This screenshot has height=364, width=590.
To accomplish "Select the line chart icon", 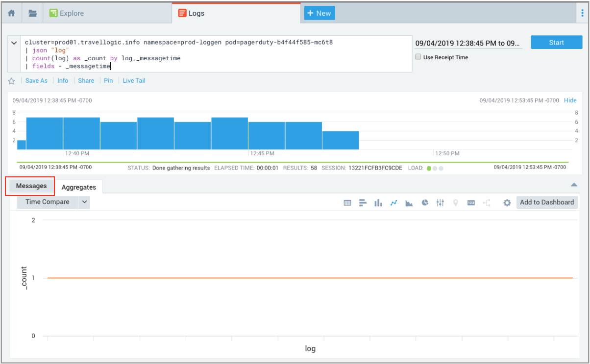I will point(393,203).
